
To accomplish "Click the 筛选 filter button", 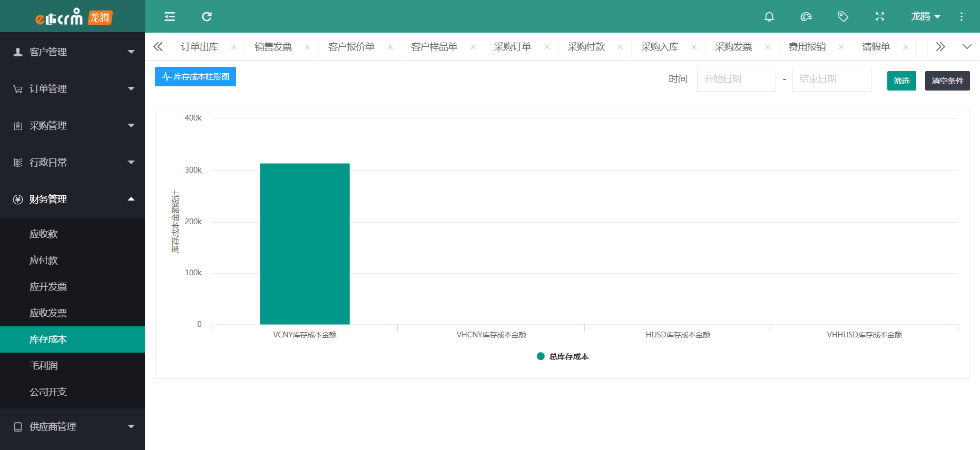I will point(901,81).
